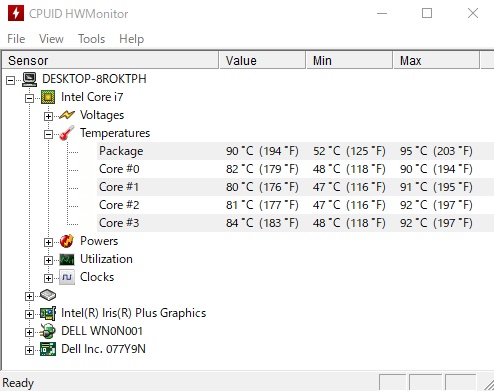Image resolution: width=494 pixels, height=391 pixels.
Task: Select the Intel(R) Iris(R) Plus Graphics label
Action: pyautogui.click(x=134, y=313)
